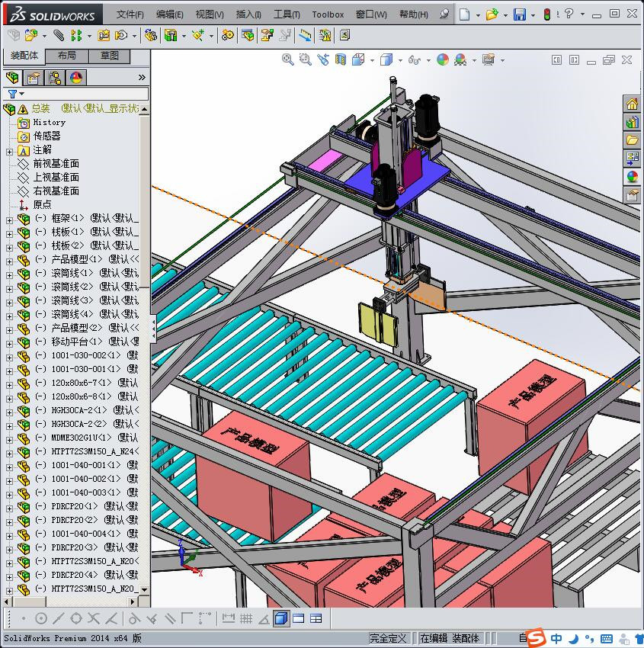Viewport: 644px width, 648px height.
Task: Click the Assembly Features icon
Action: click(x=171, y=36)
